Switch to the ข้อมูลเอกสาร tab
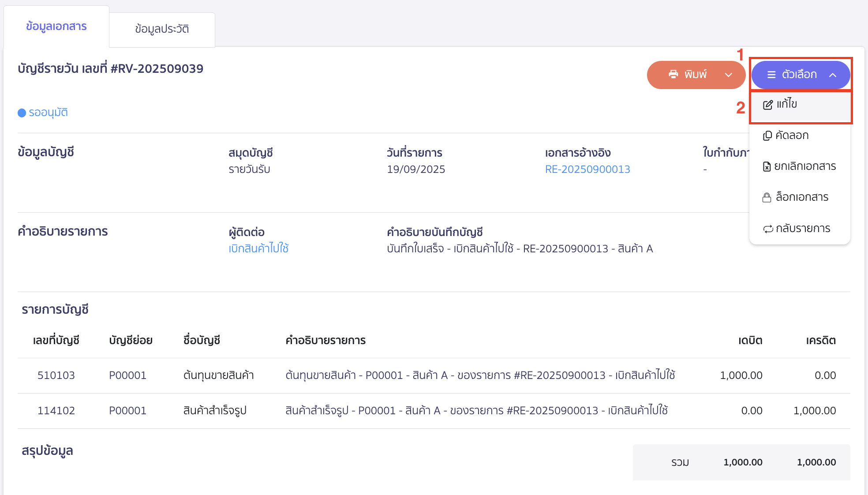The width and height of the screenshot is (868, 495). (56, 26)
